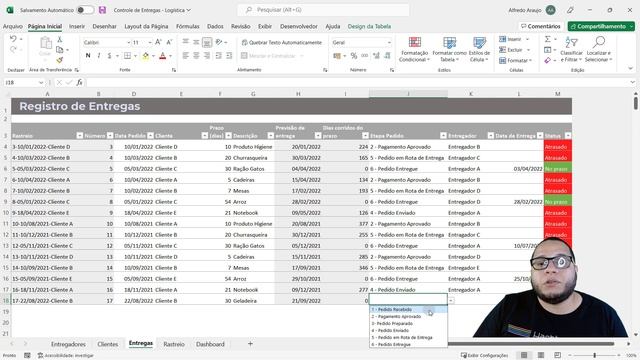The image size is (640, 360).
Task: Click the Copy icon in clipboard group
Action: coord(60,50)
